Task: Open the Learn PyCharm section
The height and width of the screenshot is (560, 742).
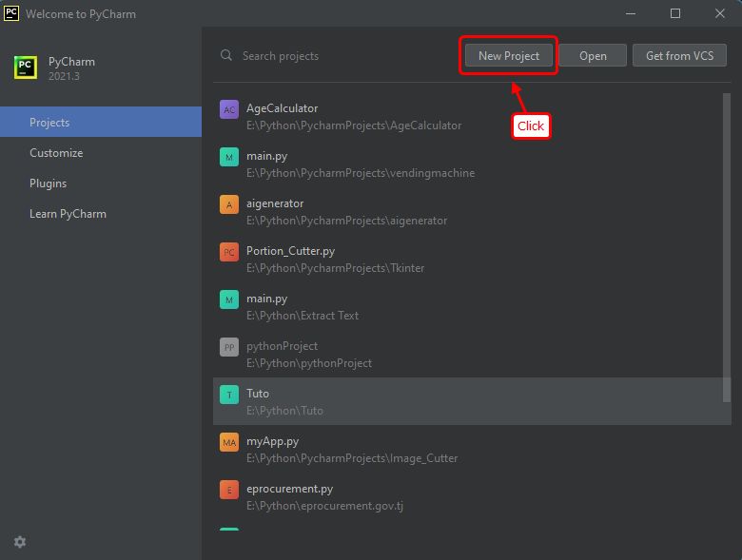Action: click(x=101, y=214)
